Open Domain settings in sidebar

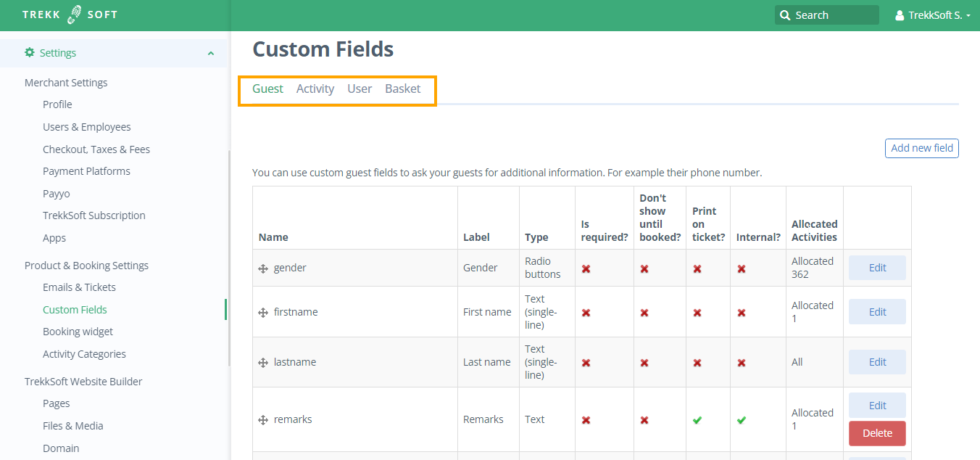coord(61,448)
